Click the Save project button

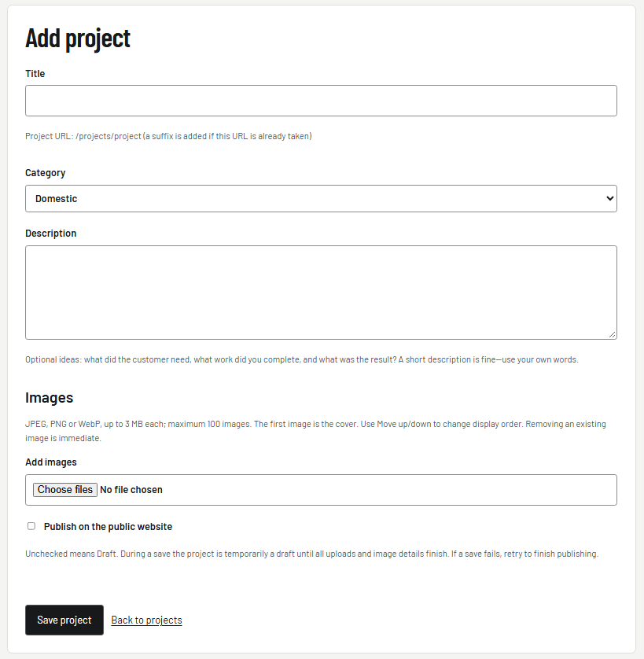click(64, 620)
